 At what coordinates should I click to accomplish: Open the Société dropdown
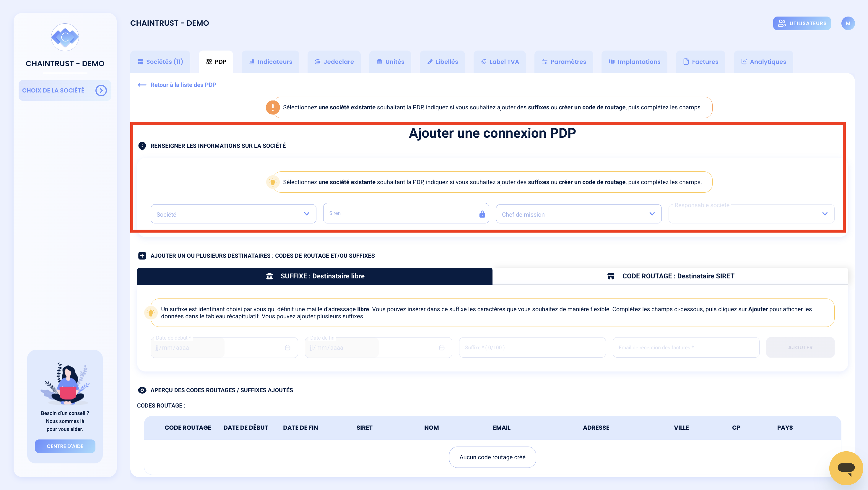click(x=233, y=214)
